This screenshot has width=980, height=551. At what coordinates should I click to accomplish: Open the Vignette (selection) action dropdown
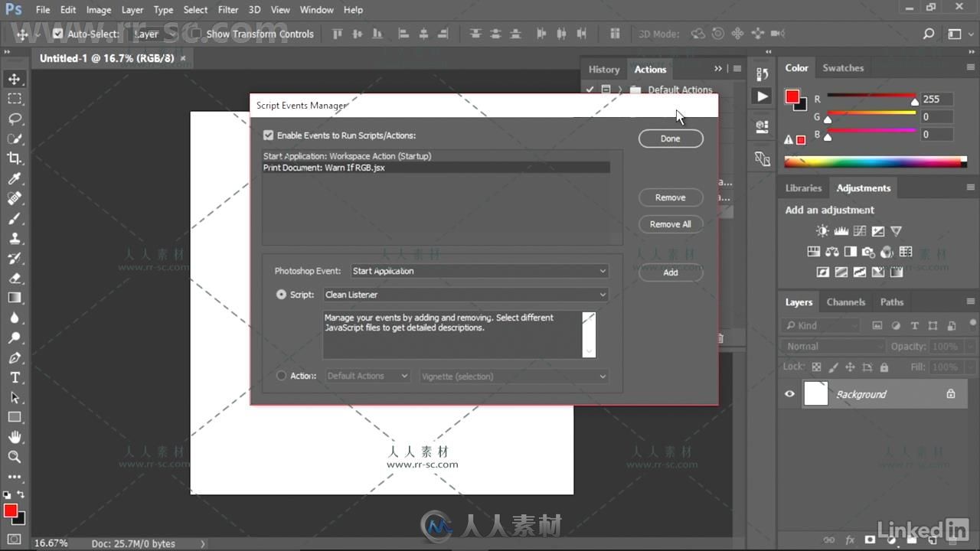point(514,377)
